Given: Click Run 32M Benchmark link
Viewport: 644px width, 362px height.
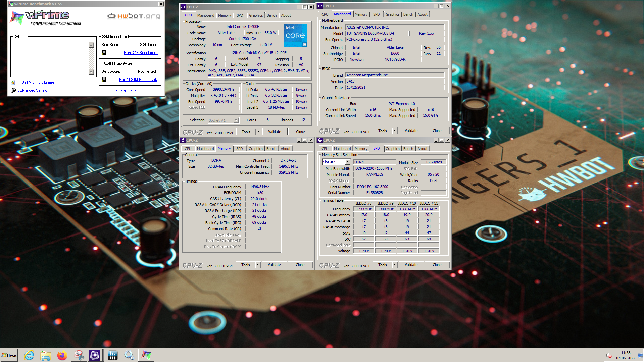Looking at the screenshot, I should [141, 53].
